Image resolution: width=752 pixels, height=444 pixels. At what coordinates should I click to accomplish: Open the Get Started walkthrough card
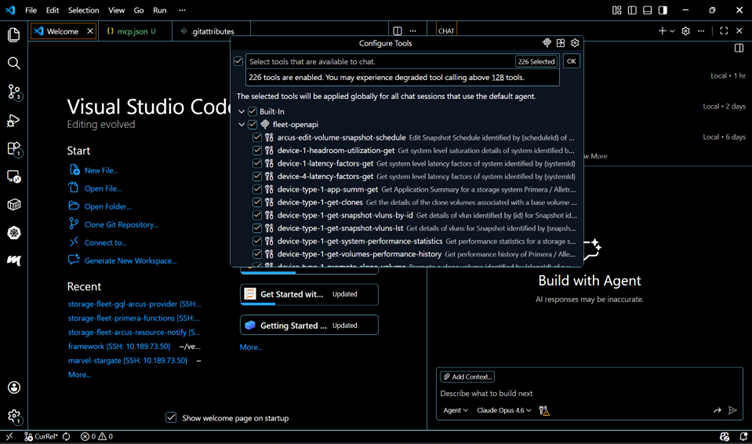tap(309, 294)
